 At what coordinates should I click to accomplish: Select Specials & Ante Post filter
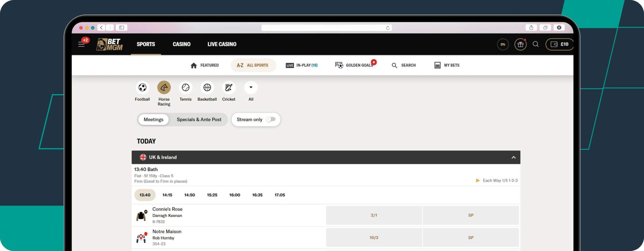199,120
